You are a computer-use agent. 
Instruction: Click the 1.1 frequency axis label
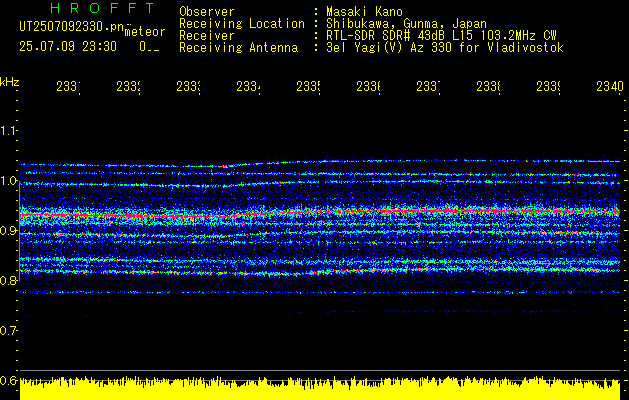tap(8, 131)
